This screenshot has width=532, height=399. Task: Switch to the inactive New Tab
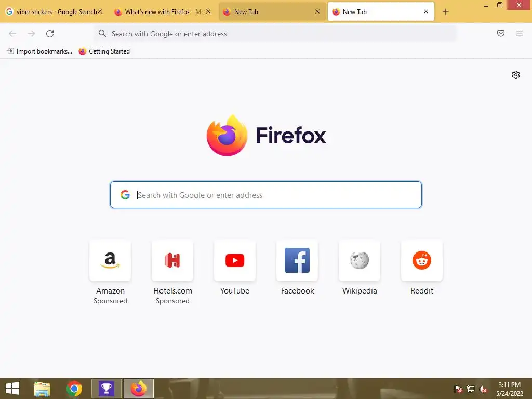point(271,12)
